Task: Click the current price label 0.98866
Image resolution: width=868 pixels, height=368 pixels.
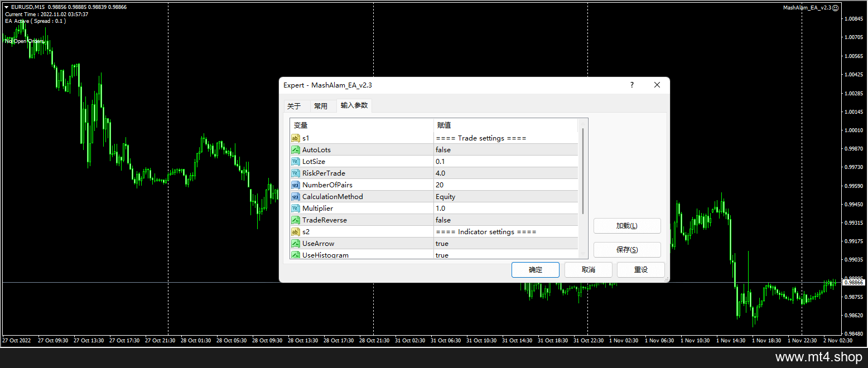Action: click(x=853, y=283)
